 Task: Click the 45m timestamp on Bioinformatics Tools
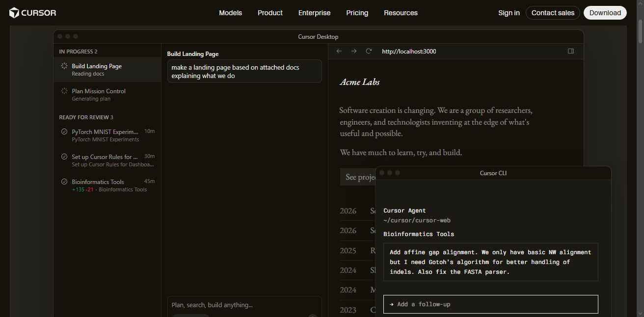pyautogui.click(x=149, y=182)
